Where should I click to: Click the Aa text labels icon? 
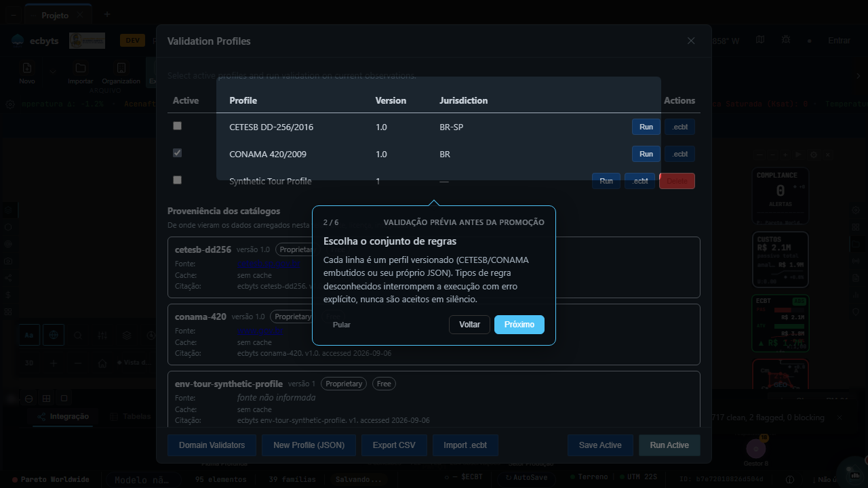coord(29,335)
